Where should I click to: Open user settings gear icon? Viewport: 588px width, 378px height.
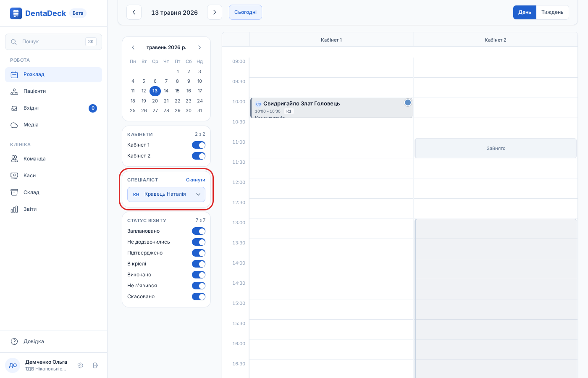(x=80, y=365)
